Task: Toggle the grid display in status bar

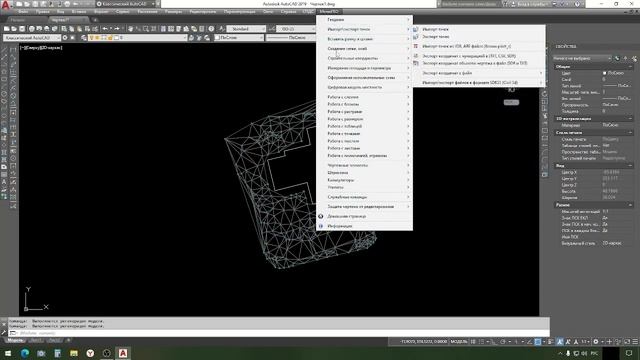Action: (x=473, y=342)
